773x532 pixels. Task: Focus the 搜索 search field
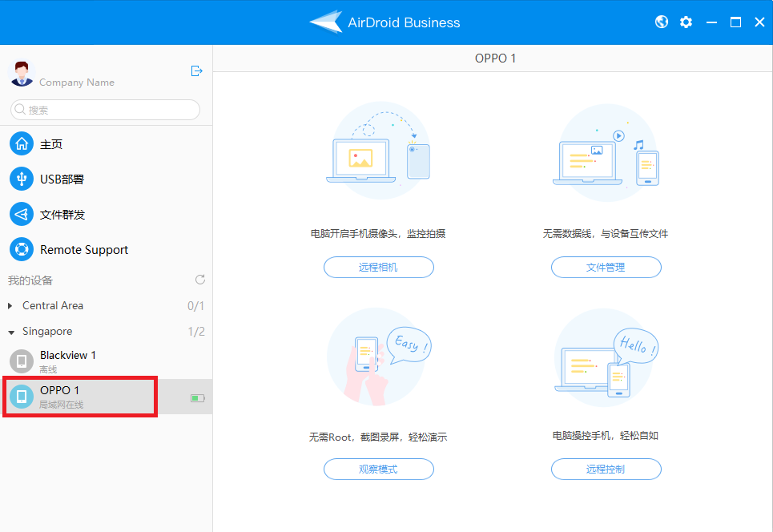105,110
